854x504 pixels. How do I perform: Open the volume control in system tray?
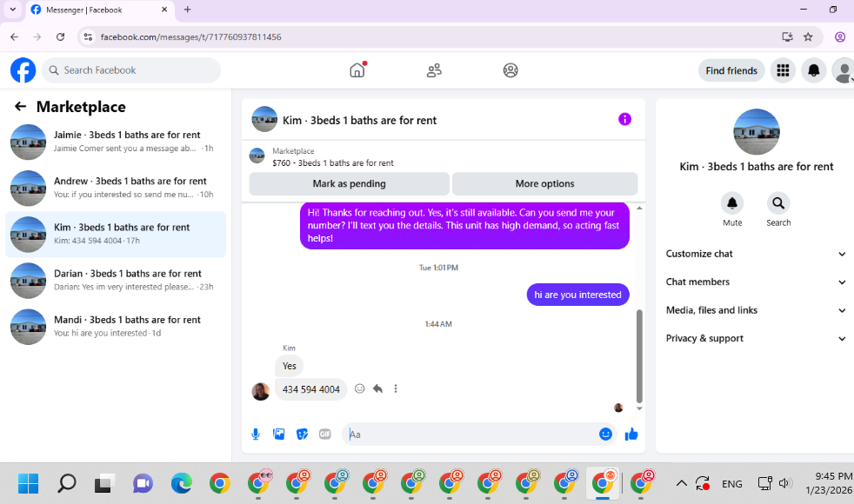click(784, 483)
